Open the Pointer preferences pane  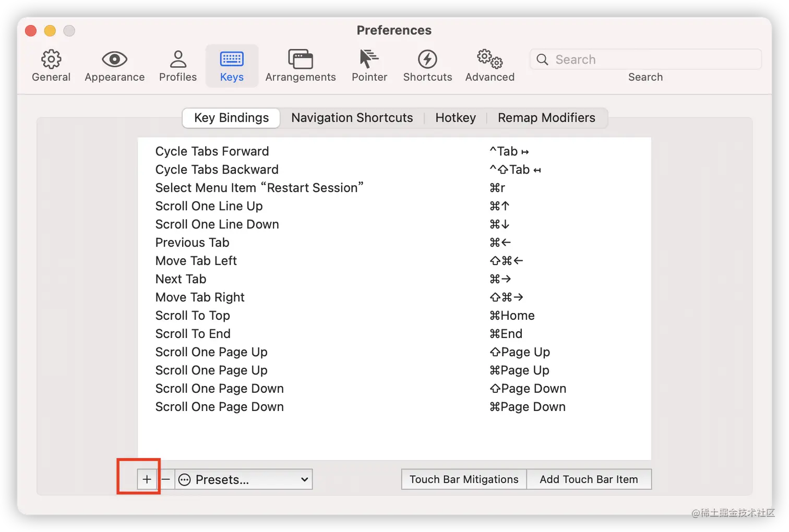click(x=369, y=66)
